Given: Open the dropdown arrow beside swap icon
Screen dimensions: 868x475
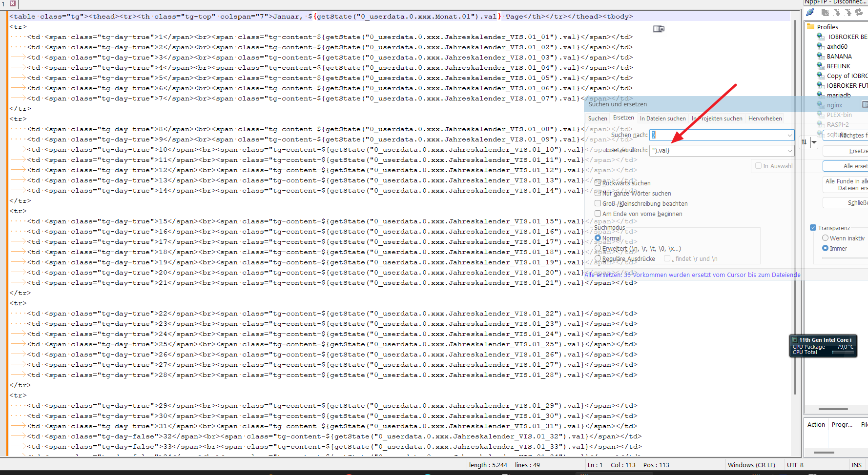Looking at the screenshot, I should click(x=814, y=142).
